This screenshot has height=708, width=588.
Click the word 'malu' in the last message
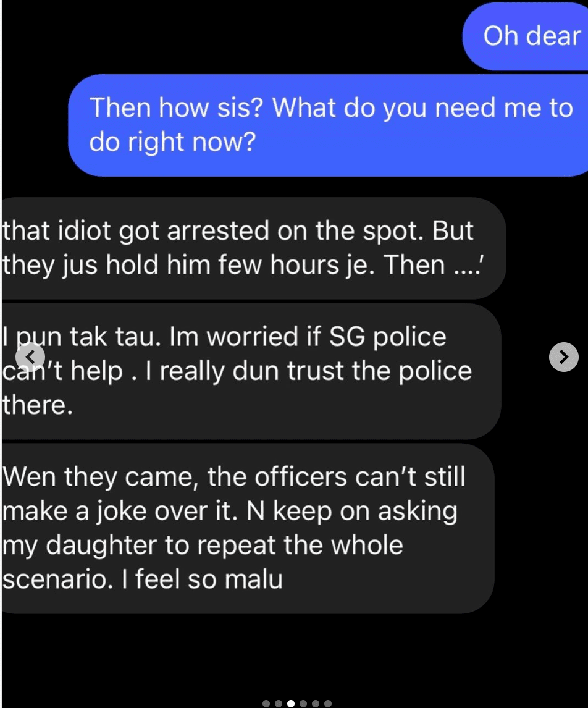point(254,579)
